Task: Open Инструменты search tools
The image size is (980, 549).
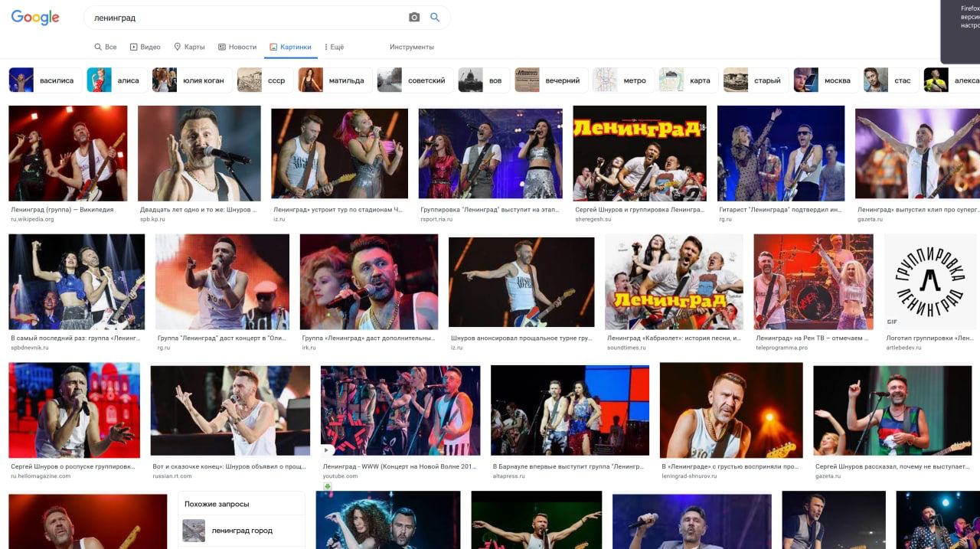Action: click(x=412, y=47)
